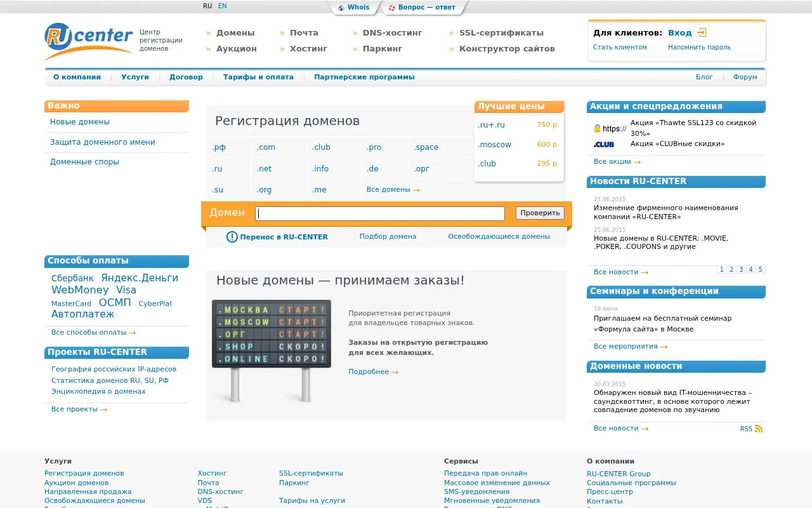Screen dimensions: 812x508
Task: Click inside the Домен search field
Action: pyautogui.click(x=380, y=213)
